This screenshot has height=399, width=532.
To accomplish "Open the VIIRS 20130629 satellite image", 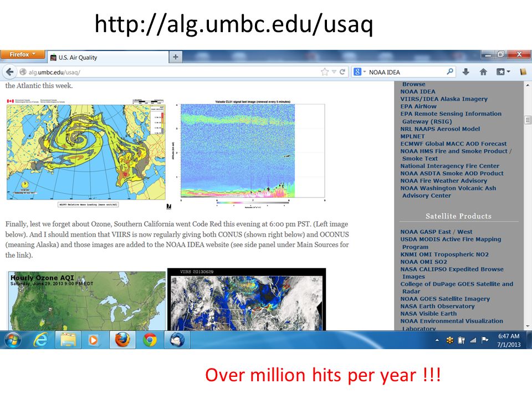I will pyautogui.click(x=247, y=299).
